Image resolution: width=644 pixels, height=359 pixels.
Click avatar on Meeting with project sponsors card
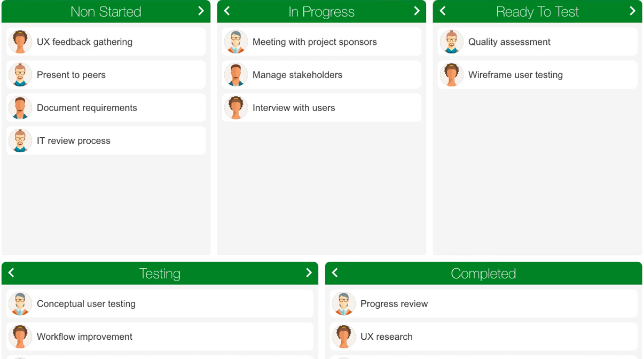point(236,42)
